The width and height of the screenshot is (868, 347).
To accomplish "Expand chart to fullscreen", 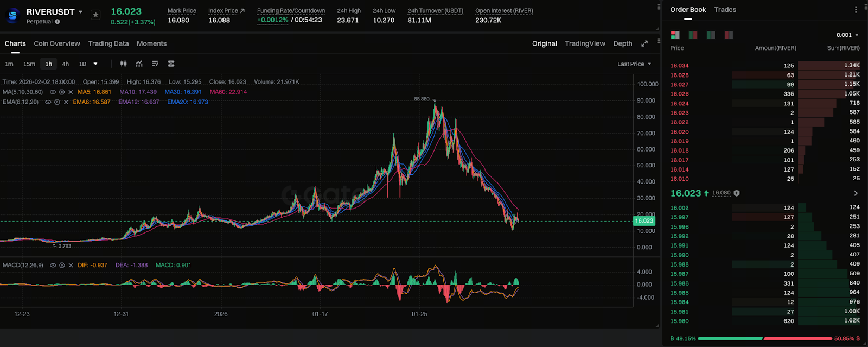I will 644,44.
